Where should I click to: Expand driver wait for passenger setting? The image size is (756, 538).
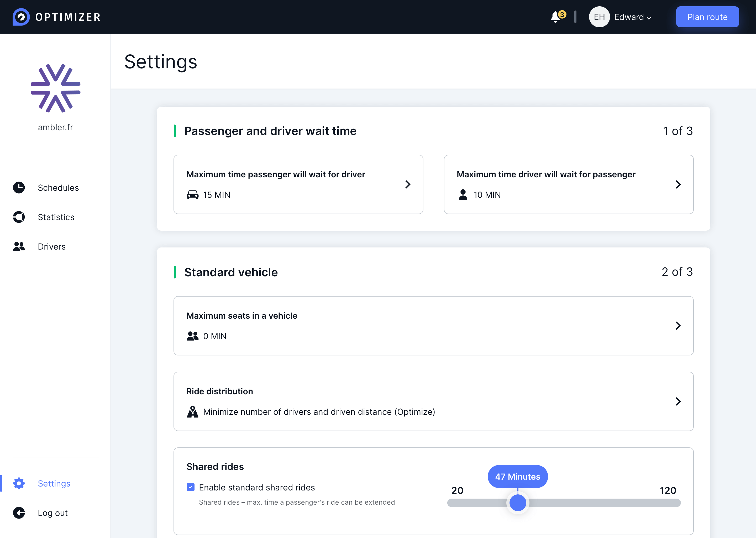[678, 184]
